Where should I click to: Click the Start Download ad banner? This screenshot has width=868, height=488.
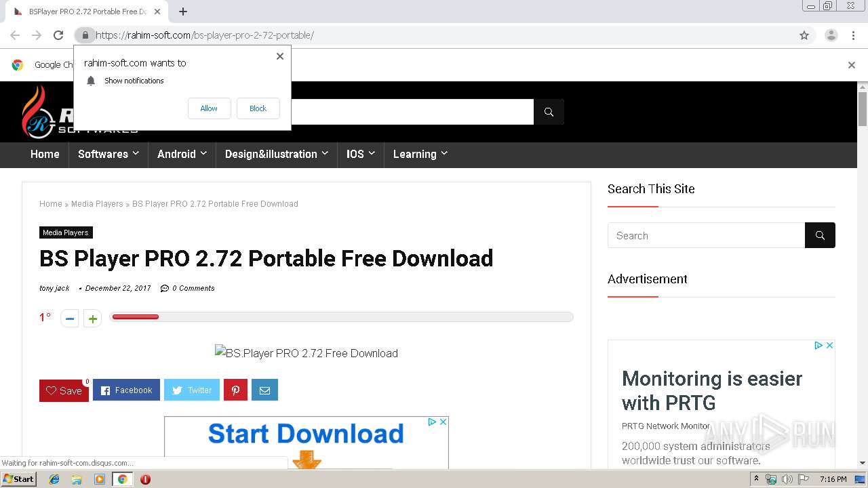[306, 443]
